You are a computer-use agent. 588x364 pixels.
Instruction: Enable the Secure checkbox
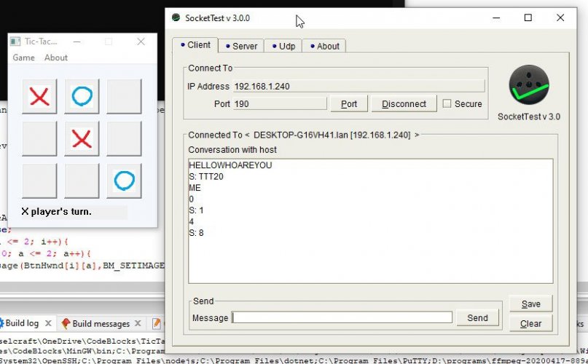(x=447, y=103)
